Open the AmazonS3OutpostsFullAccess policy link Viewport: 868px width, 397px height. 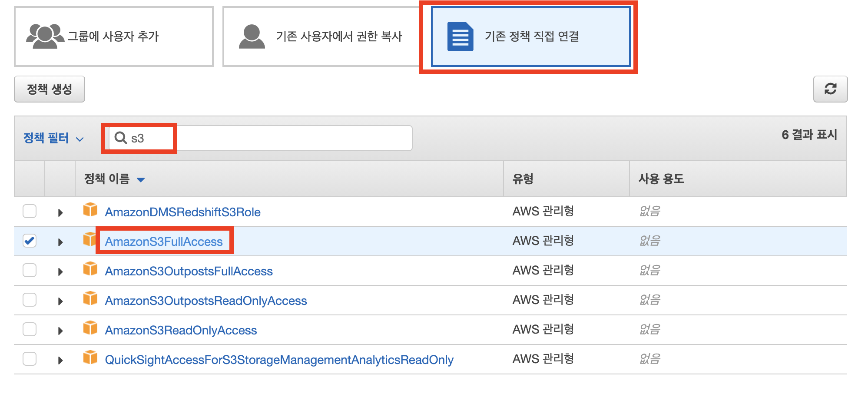pos(189,271)
